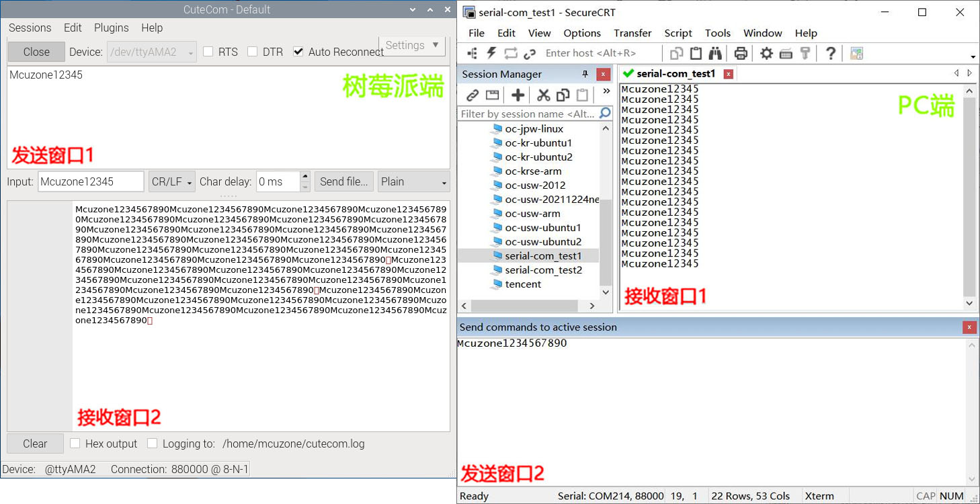This screenshot has height=504, width=980.
Task: Click the Help question mark icon
Action: click(x=831, y=53)
